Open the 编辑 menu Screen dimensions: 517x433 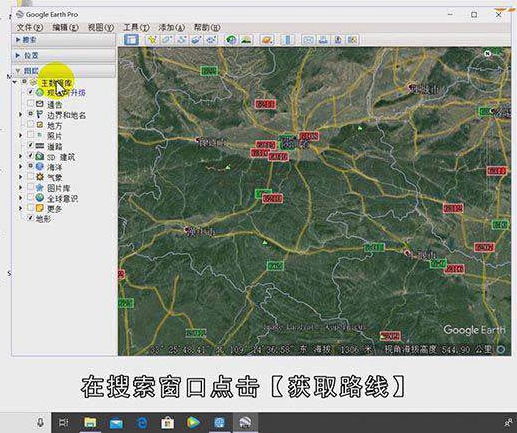pyautogui.click(x=65, y=27)
